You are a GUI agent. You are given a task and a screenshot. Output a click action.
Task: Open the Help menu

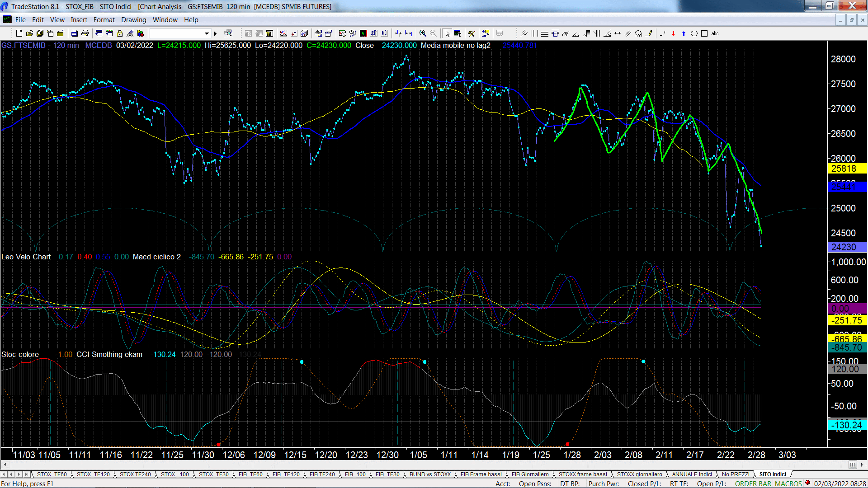[x=191, y=20]
